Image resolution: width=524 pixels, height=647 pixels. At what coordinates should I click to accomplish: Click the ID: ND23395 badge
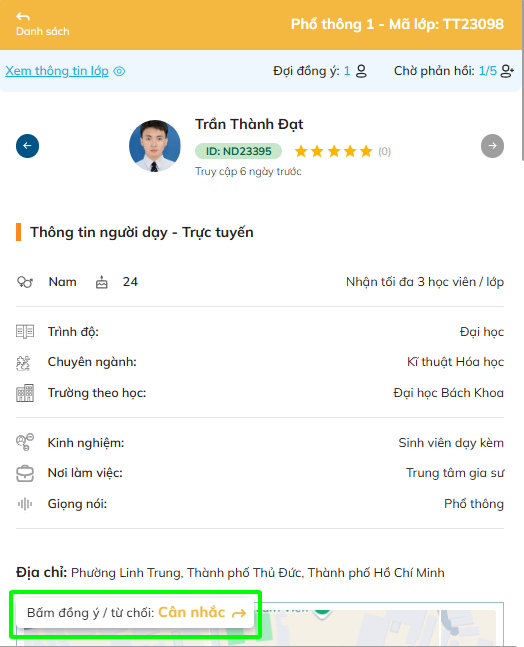click(x=238, y=151)
